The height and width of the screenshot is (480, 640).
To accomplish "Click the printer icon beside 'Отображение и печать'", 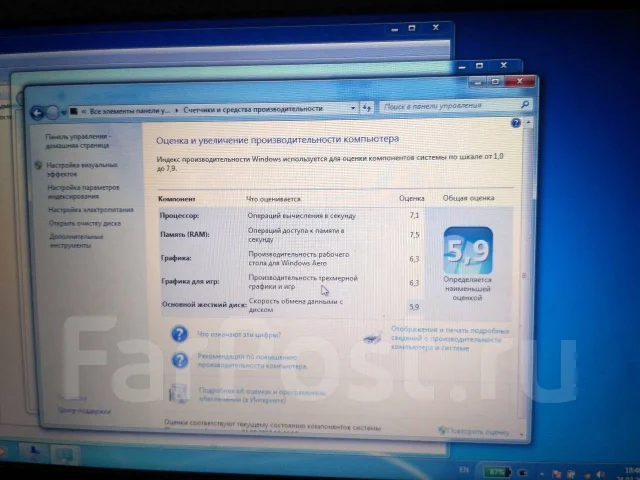I will (x=373, y=337).
